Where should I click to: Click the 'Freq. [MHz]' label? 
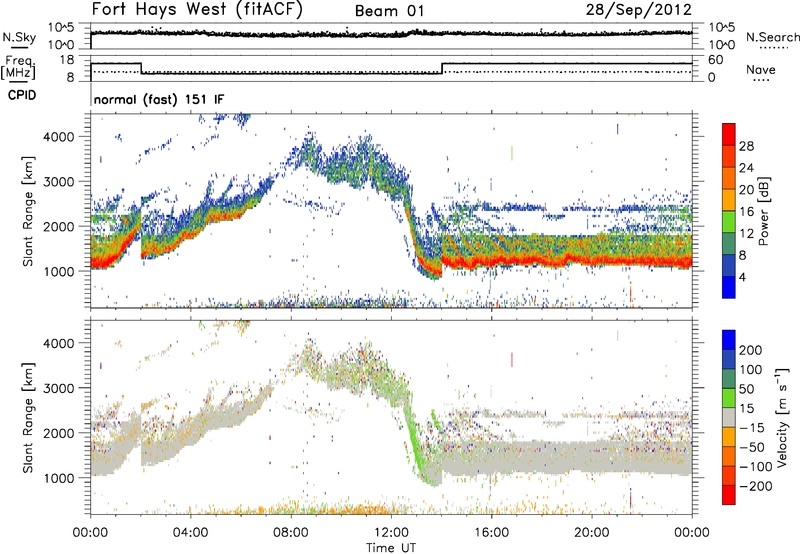[x=18, y=68]
